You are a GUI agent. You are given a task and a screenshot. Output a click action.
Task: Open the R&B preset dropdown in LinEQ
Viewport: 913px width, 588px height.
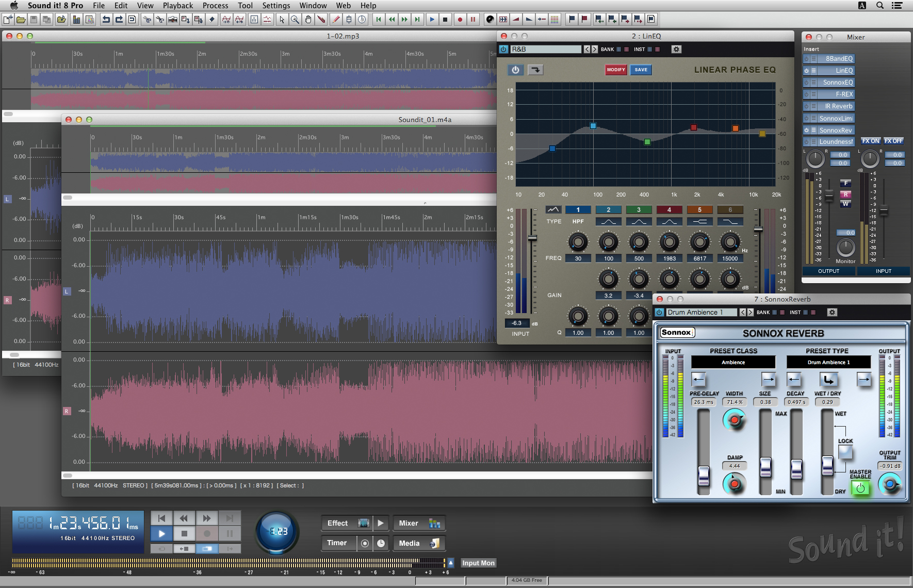(546, 50)
